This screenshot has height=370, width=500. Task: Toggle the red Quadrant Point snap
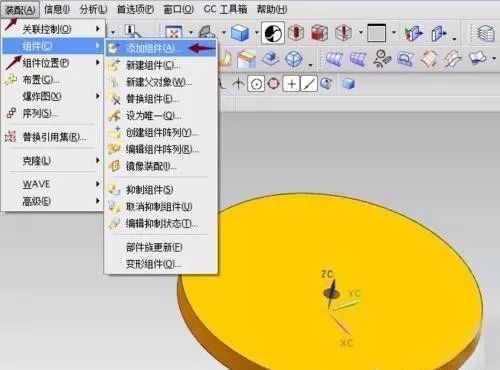(274, 83)
